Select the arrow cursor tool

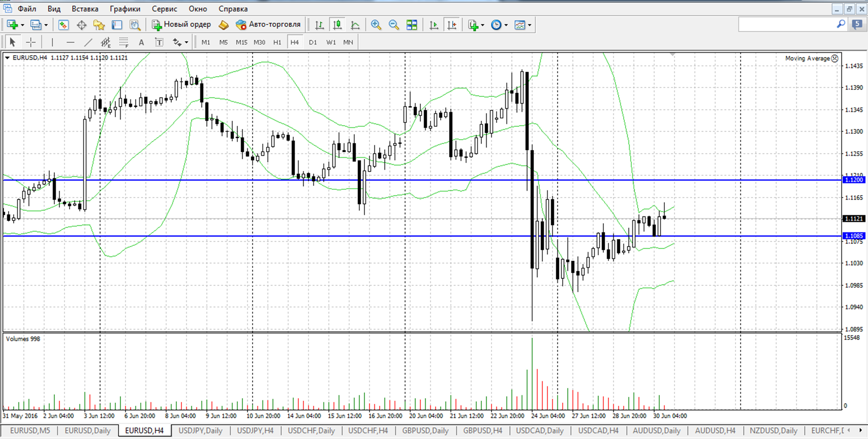click(12, 42)
